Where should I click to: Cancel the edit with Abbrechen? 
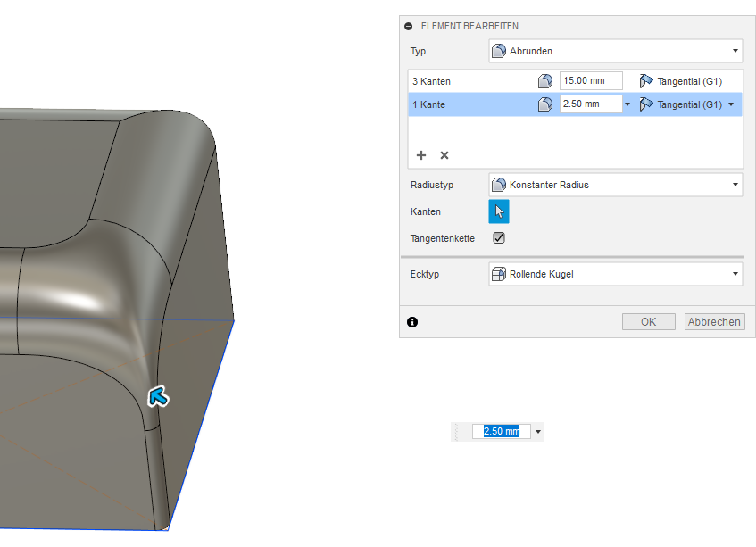click(714, 321)
